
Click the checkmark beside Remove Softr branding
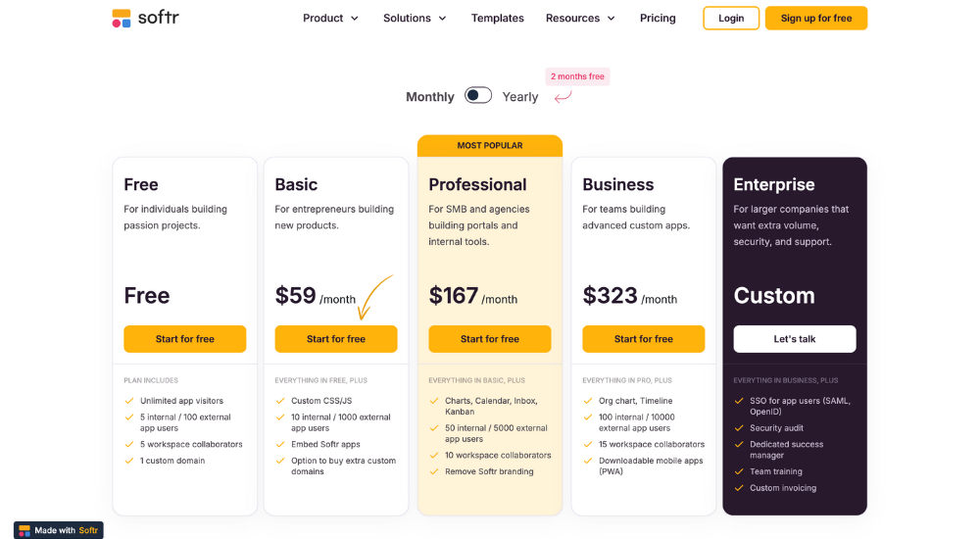[434, 471]
